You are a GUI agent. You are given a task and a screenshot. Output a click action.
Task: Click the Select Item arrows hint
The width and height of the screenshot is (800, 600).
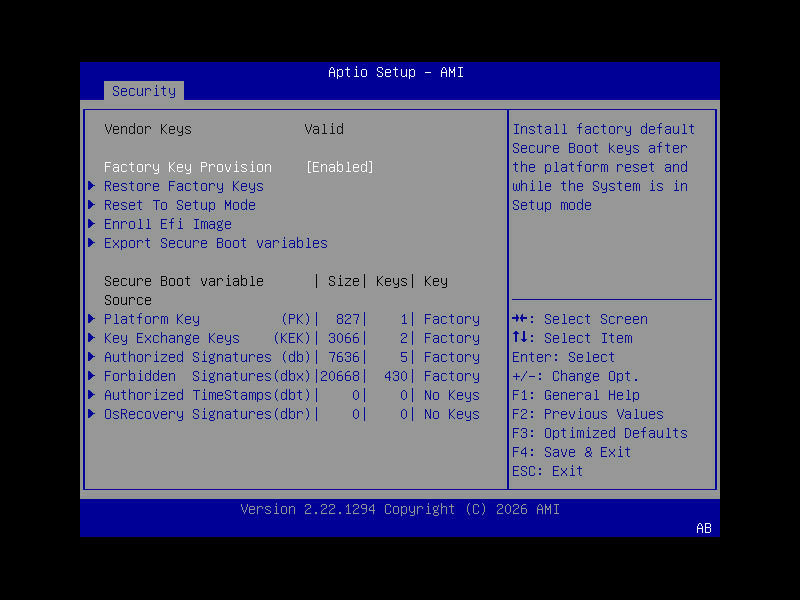click(x=572, y=338)
